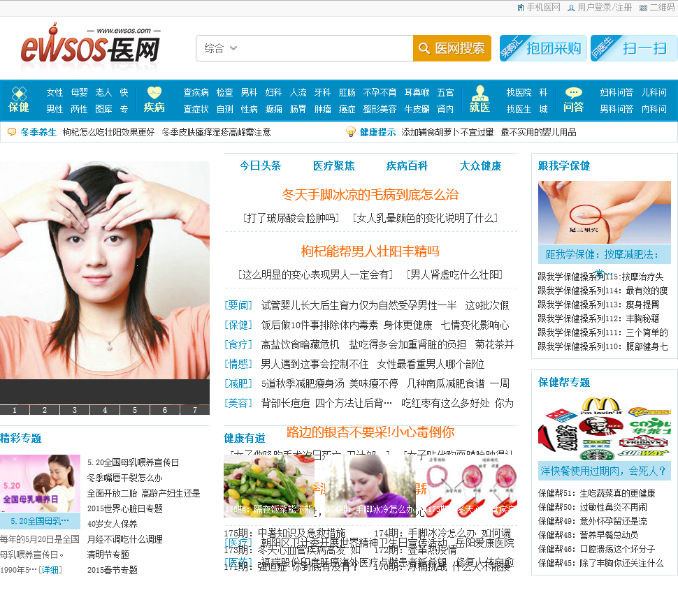The height and width of the screenshot is (616, 678).
Task: Open the 保健帮专题 section heading
Action: pyautogui.click(x=564, y=382)
